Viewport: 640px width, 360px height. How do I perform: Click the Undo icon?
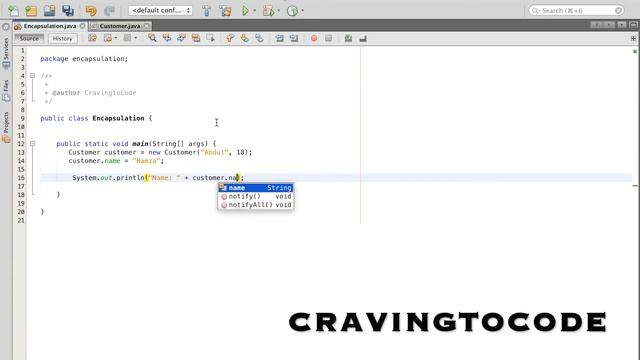click(x=91, y=11)
